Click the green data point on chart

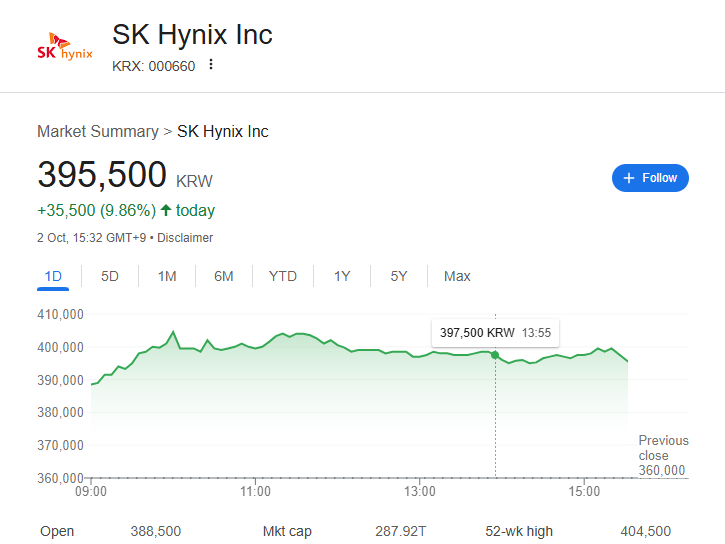495,355
